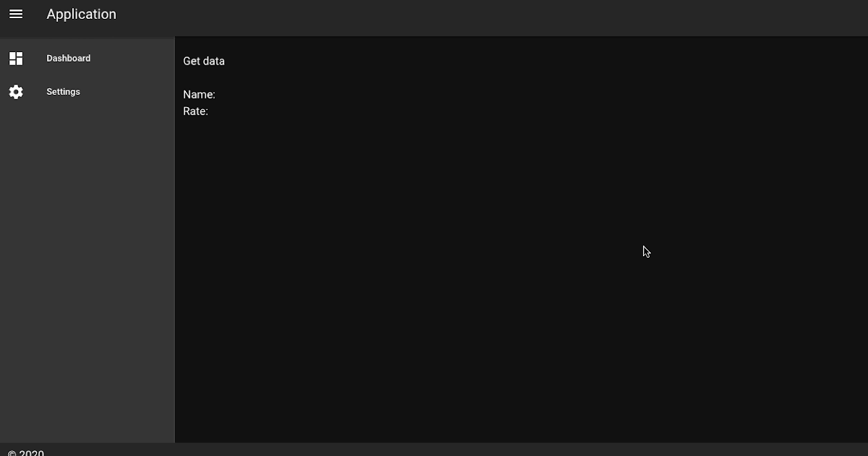This screenshot has height=456, width=868.
Task: Open the Dashboard page
Action: (x=68, y=58)
